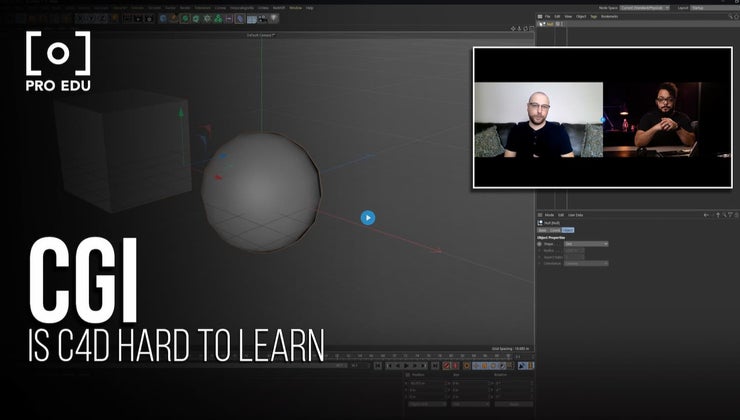
Task: Toggle the Scale keyframe recording icon
Action: 485,366
